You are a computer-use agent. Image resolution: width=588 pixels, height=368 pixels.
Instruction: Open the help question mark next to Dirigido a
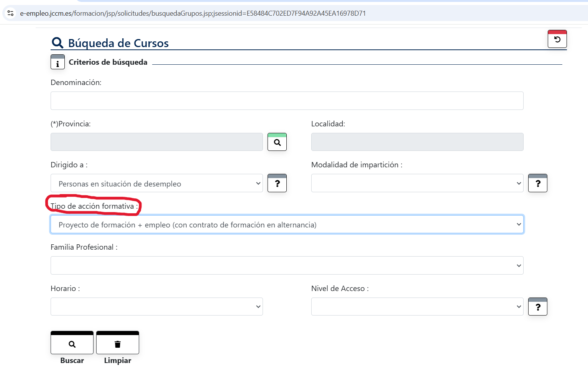point(277,183)
